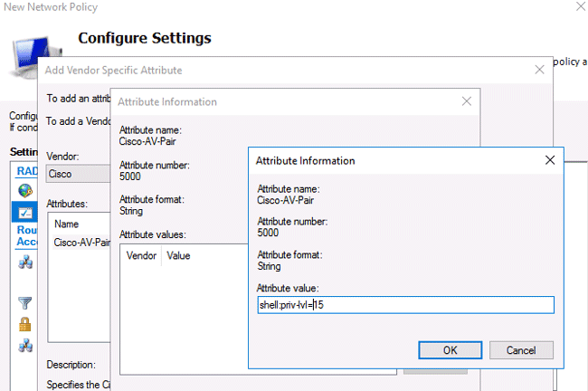Click the funnel filter icon in sidebar
Image resolution: width=588 pixels, height=391 pixels.
click(24, 303)
